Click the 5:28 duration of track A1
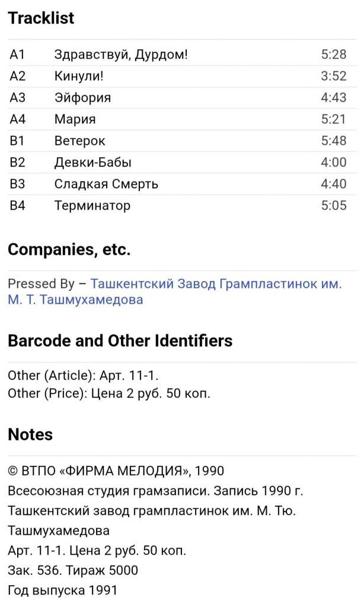 tap(334, 55)
